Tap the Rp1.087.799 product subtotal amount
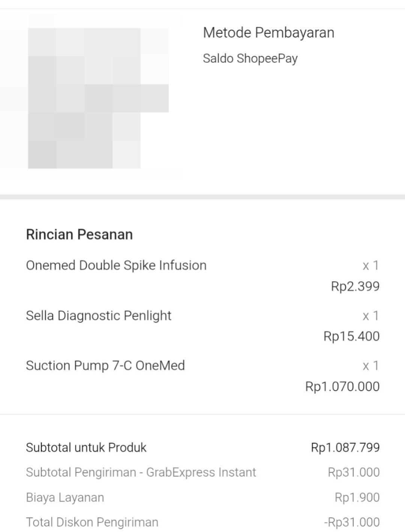 [x=345, y=447]
